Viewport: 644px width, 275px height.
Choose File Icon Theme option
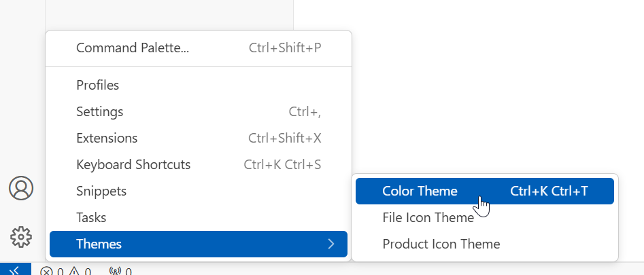coord(428,217)
